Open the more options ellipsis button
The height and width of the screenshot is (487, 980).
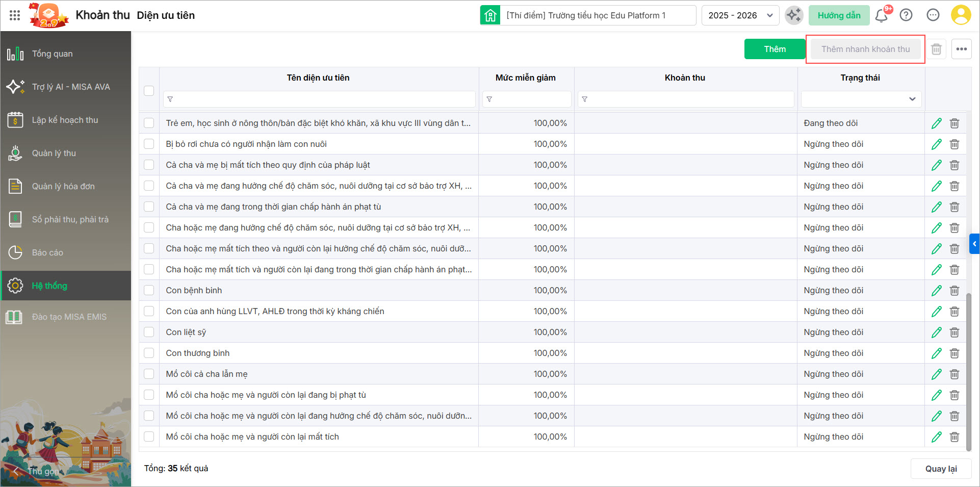[x=961, y=49]
